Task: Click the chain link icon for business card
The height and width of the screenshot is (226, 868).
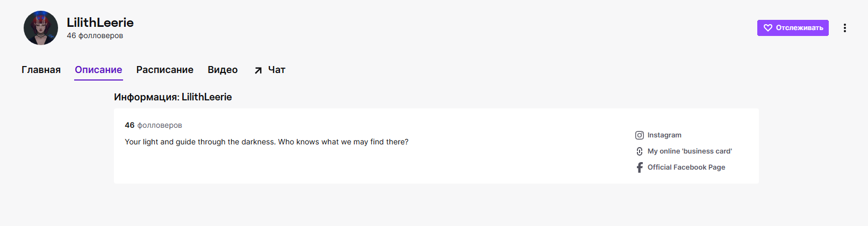Action: [x=640, y=151]
